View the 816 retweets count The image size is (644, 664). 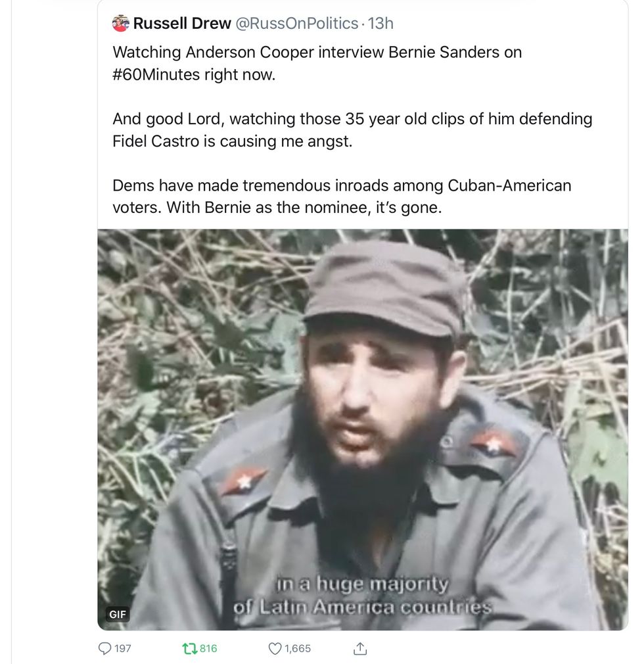208,648
